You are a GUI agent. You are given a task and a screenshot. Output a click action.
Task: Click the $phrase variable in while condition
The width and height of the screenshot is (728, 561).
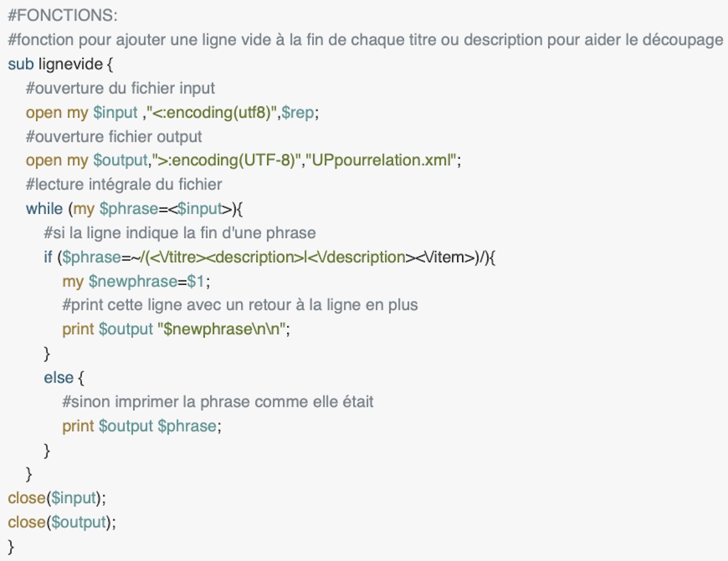[128, 209]
